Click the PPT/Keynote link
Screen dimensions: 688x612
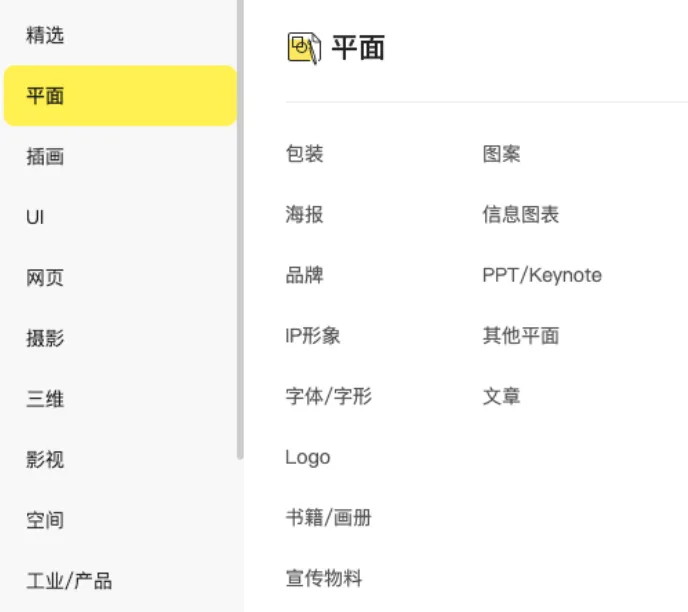[542, 275]
